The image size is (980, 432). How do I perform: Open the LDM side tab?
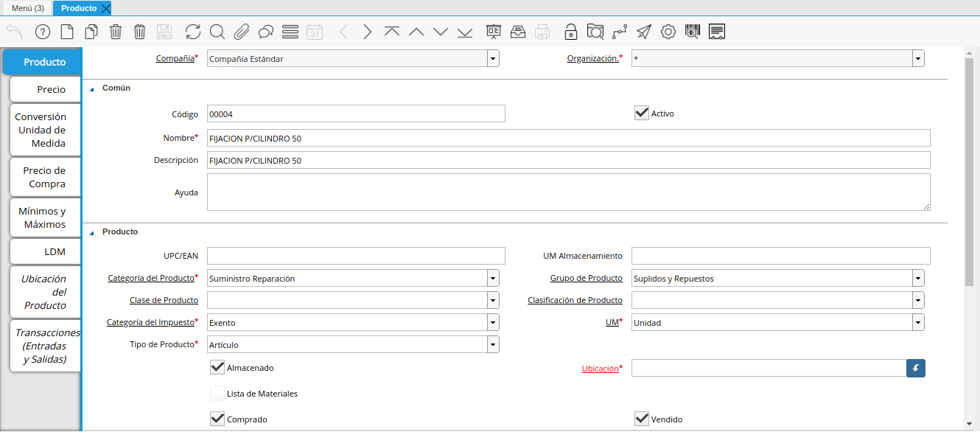[45, 251]
